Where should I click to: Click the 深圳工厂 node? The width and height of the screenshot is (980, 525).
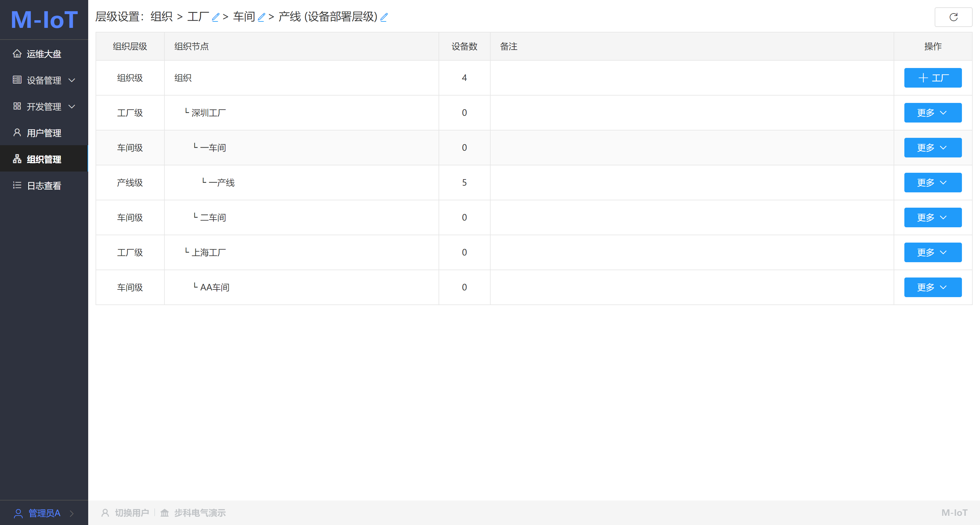coord(209,113)
